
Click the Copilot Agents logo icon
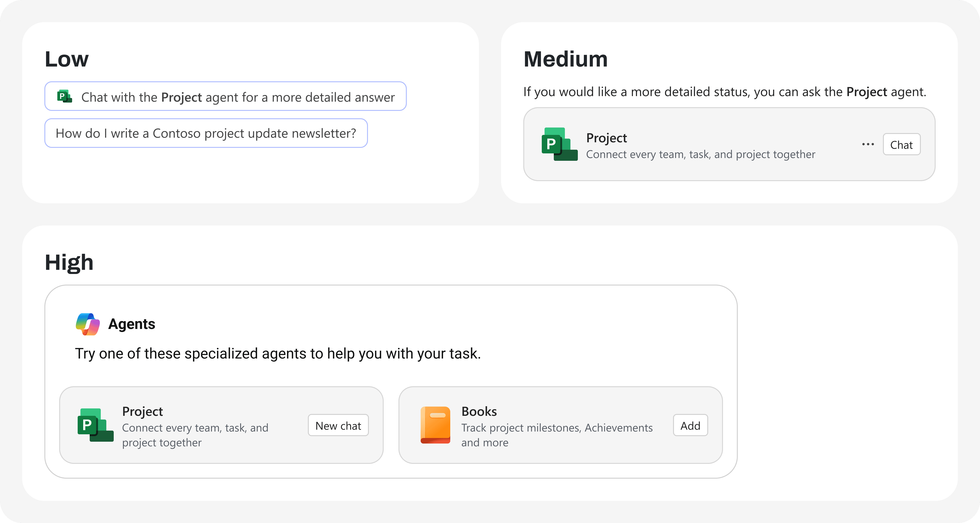pos(88,324)
